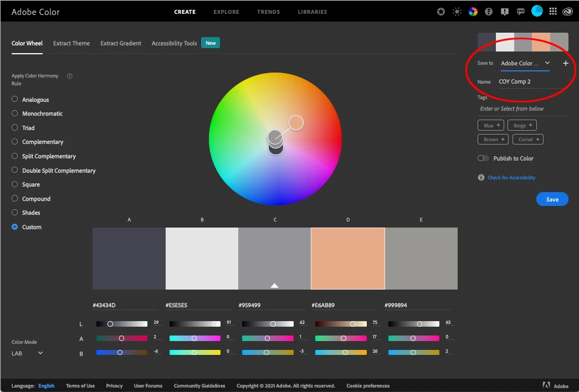The width and height of the screenshot is (579, 392).
Task: Open the LIBRARIES navigation tab
Action: point(312,12)
